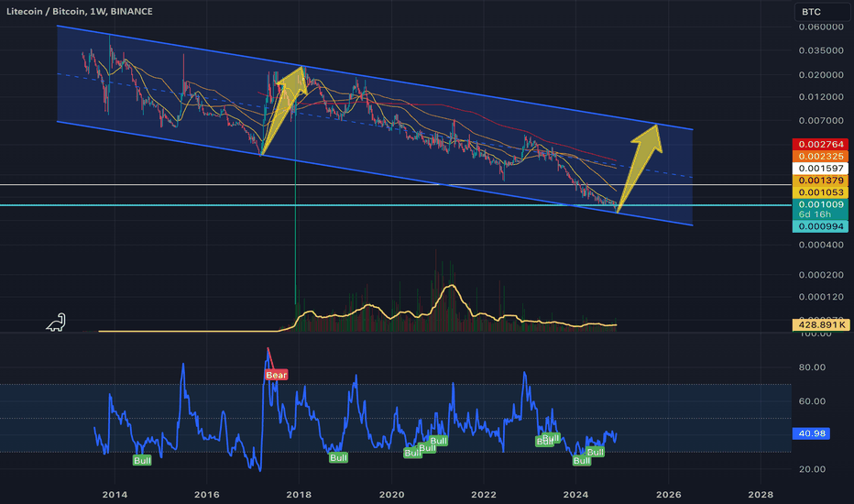This screenshot has height=504, width=854.
Task: Click the 2024 label on the time axis
Action: 575,495
